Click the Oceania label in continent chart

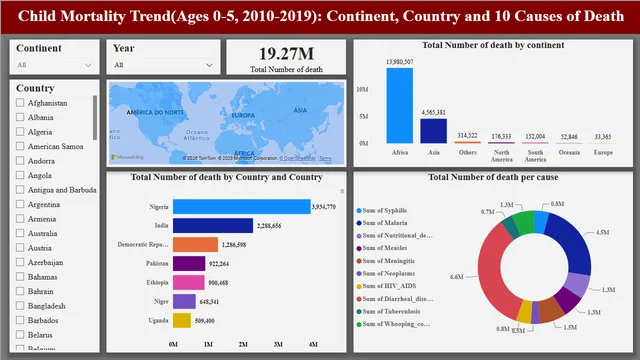[569, 152]
